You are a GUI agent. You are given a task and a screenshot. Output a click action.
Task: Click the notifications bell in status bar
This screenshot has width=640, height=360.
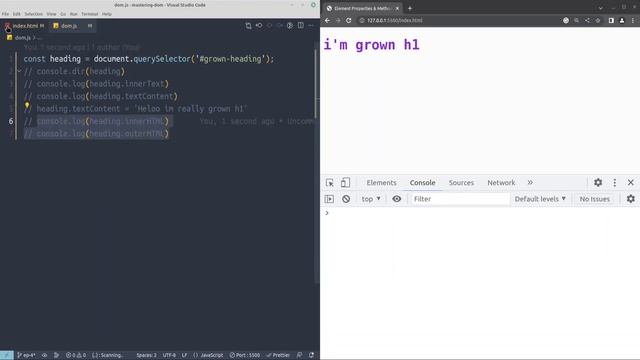tap(311, 355)
